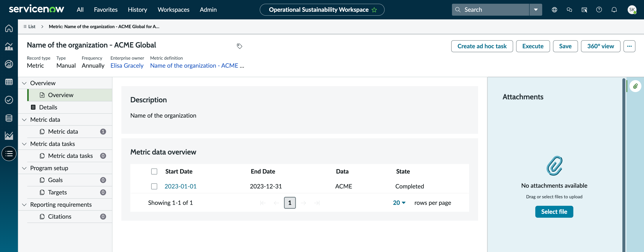The height and width of the screenshot is (252, 644).
Task: Open the globe scope selector icon
Action: (554, 10)
